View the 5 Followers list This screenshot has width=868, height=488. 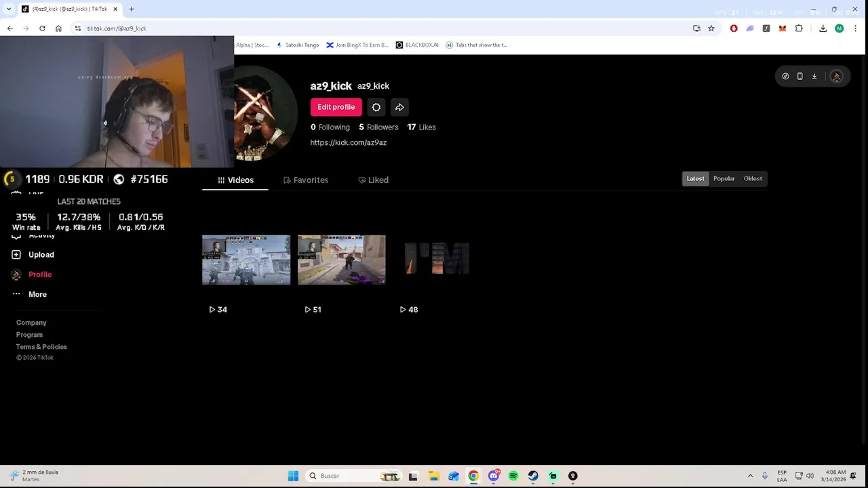pos(378,127)
